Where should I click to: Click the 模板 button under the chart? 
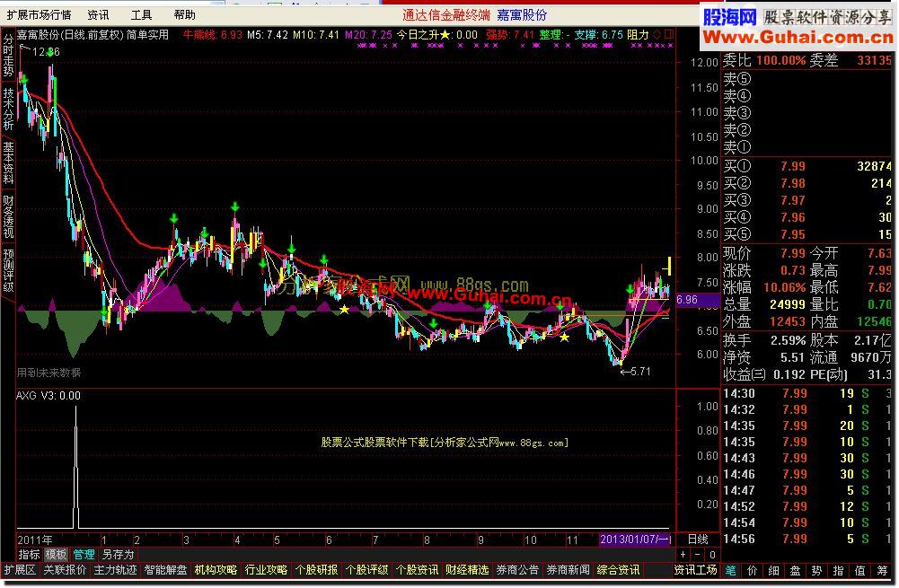point(57,554)
